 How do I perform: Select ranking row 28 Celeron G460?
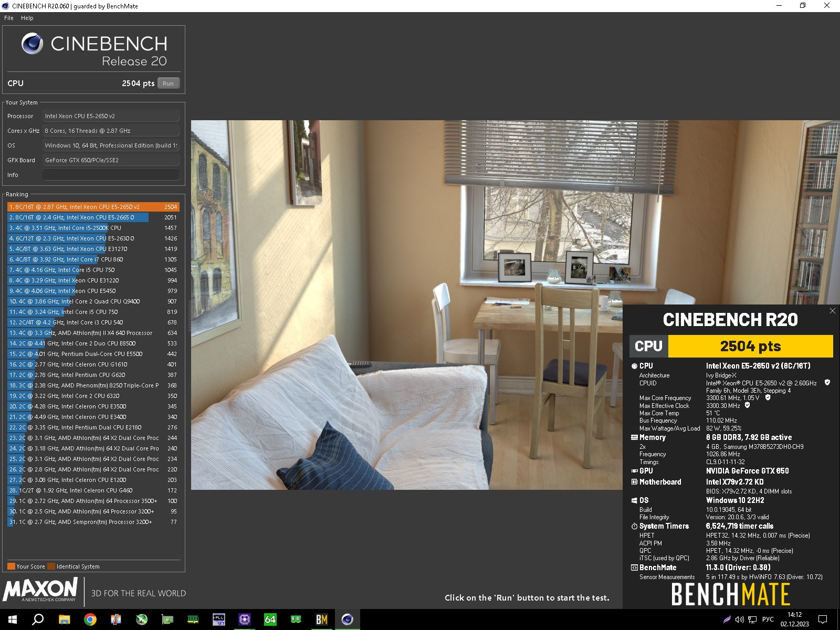(x=93, y=490)
